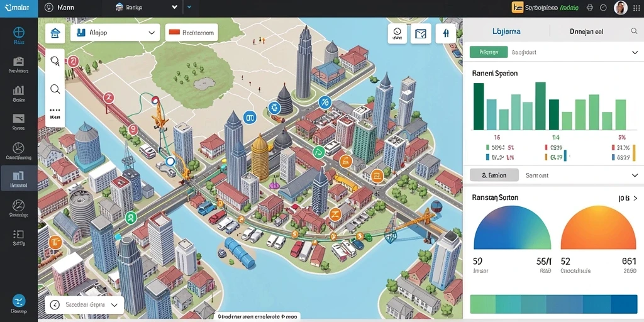Open the bar chart icon in sidebar

click(19, 91)
